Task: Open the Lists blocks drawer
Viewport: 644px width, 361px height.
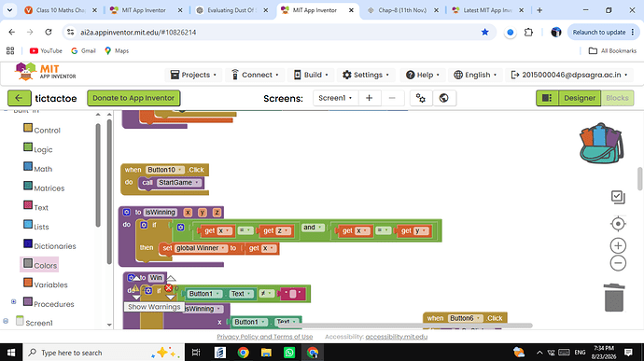Action: 41,227
